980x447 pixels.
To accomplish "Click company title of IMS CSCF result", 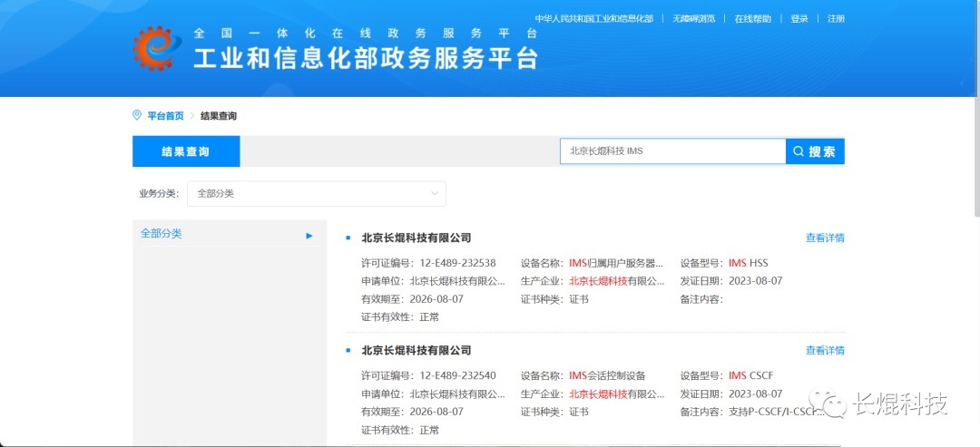I will coord(416,350).
